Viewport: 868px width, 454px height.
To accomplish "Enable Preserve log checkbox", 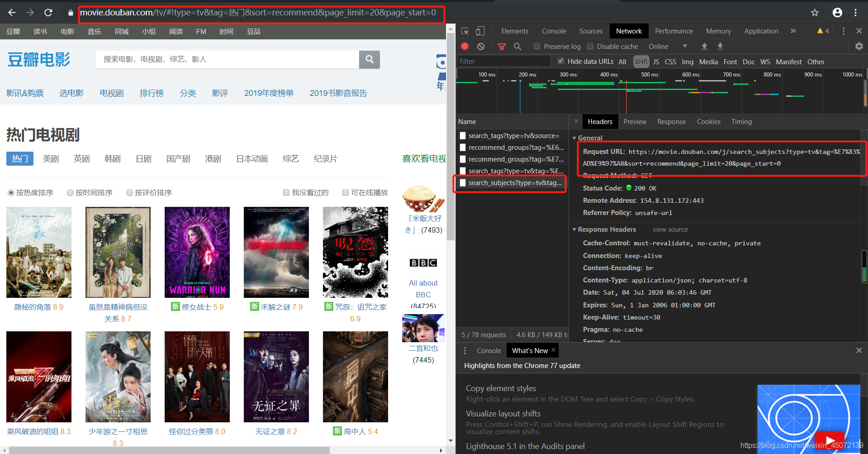I will (537, 46).
